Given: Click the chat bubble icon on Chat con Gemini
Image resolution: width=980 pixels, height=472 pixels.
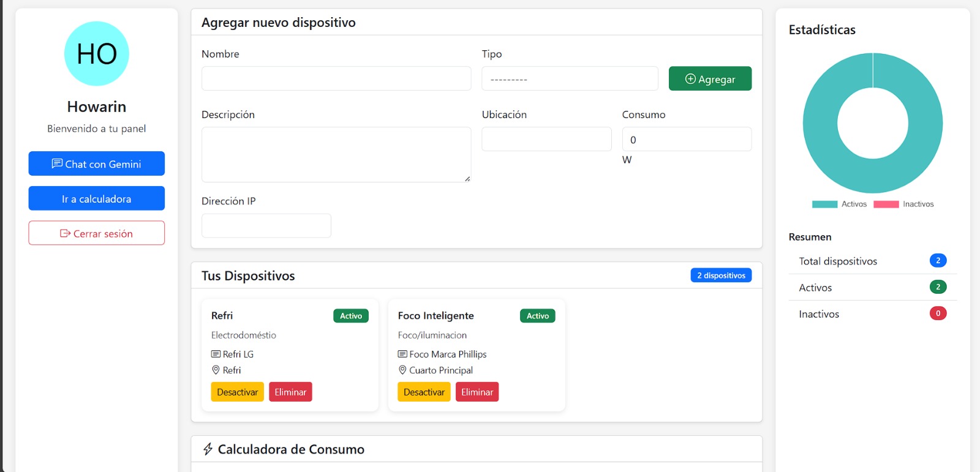Looking at the screenshot, I should click(57, 163).
